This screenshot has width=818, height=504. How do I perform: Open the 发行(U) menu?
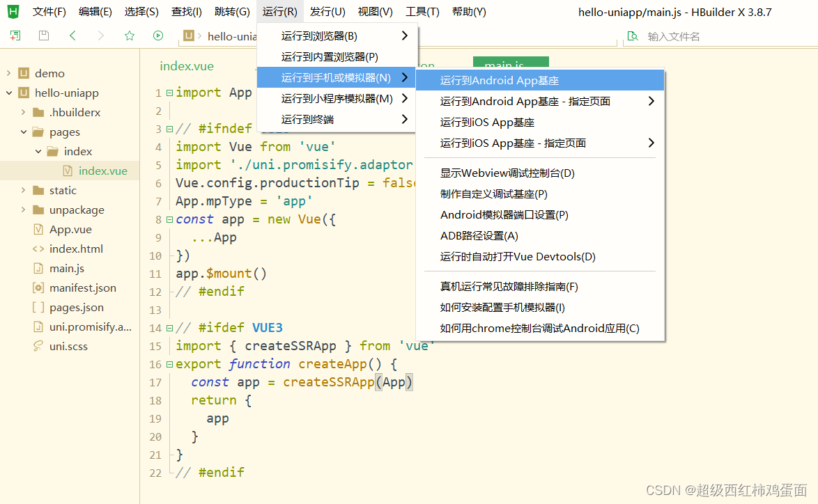pos(327,11)
